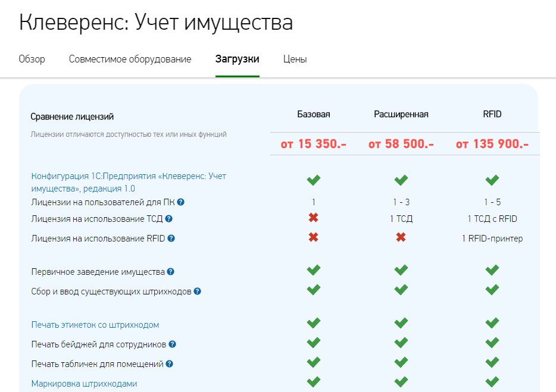Viewport: 556px width, 392px height.
Task: Follow the Печать этикеток со штрихкодом link
Action: click(95, 325)
